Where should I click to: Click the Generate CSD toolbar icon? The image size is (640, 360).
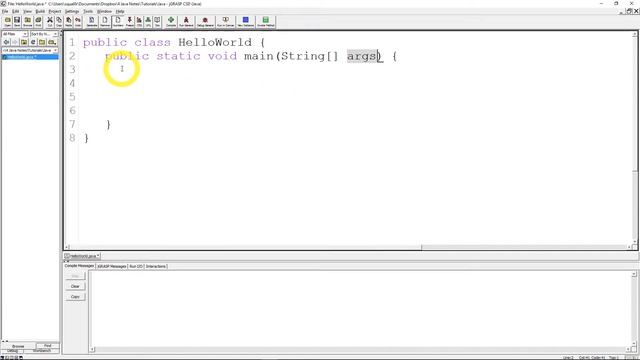[x=92, y=22]
